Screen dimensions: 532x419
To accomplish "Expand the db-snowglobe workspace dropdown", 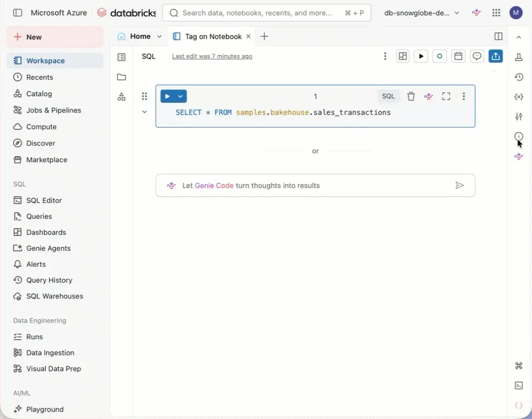I will pos(422,13).
